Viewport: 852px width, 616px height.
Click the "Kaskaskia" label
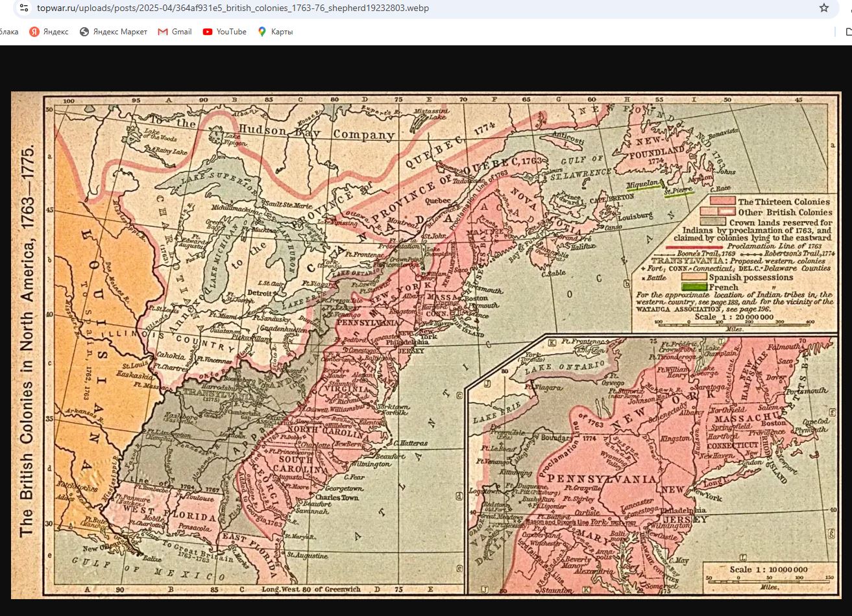coord(134,375)
